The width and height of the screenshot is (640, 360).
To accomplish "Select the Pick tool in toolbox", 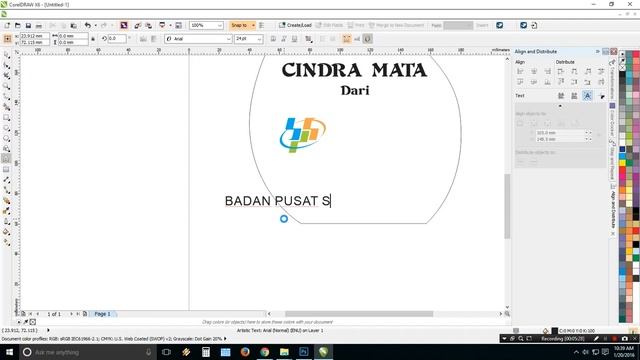I will (7, 55).
